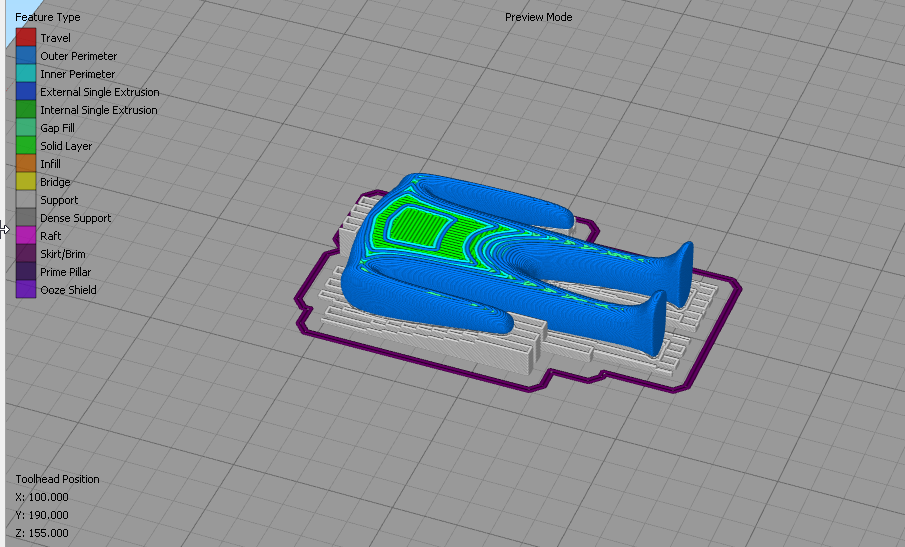
Task: Click the Internal Single Extrusion label
Action: pyautogui.click(x=99, y=110)
